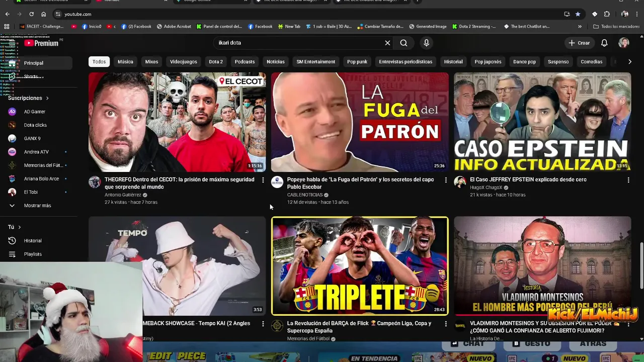
Task: Select the Pop punk filter chip
Action: (x=357, y=61)
